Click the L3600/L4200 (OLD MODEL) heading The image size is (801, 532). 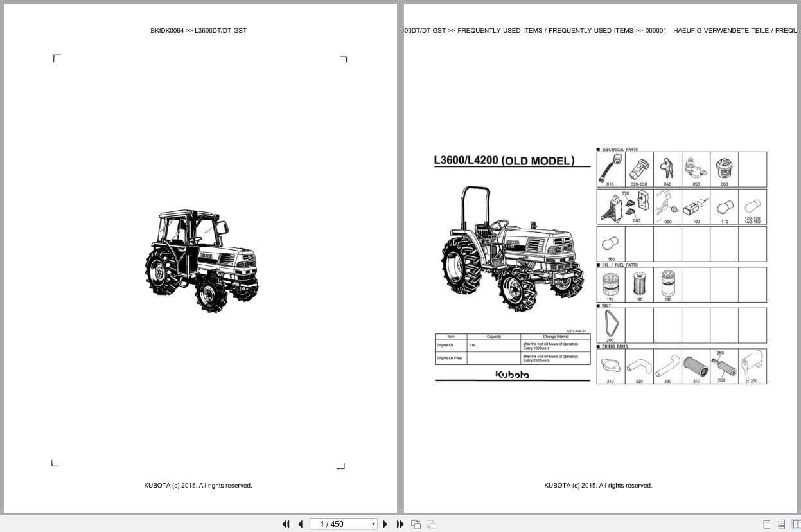pos(504,161)
